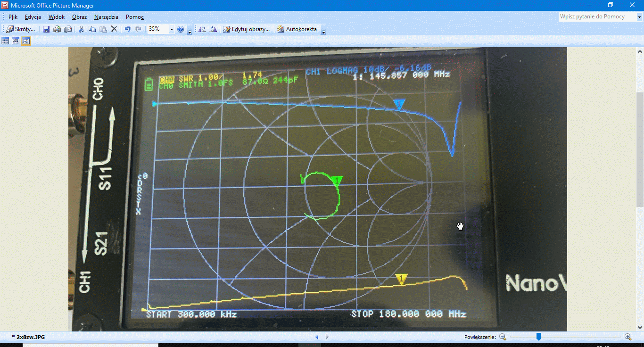Open the Narzędzia menu
The image size is (644, 347).
coord(106,17)
